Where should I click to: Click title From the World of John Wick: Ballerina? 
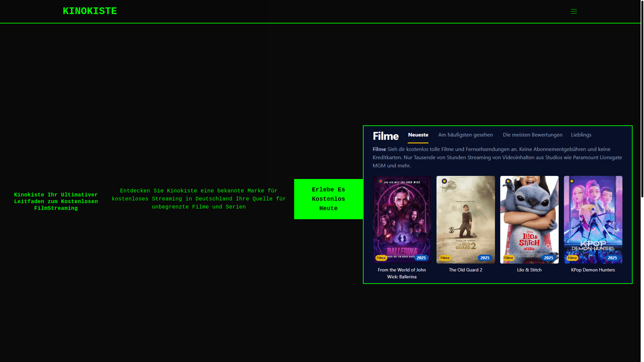coord(402,273)
